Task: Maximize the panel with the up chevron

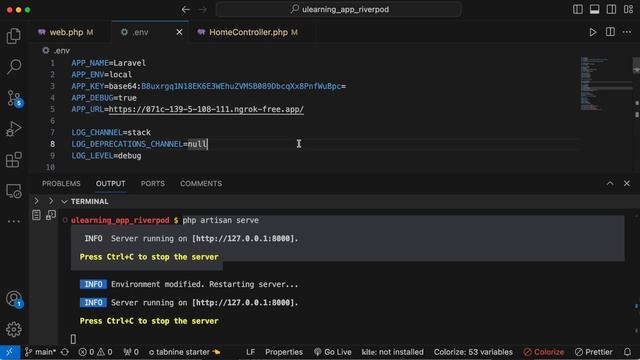Action: point(610,184)
